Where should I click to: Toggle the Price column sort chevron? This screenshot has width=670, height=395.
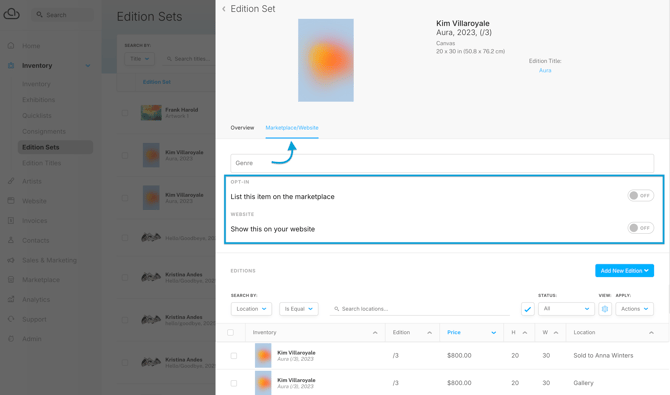[494, 333]
